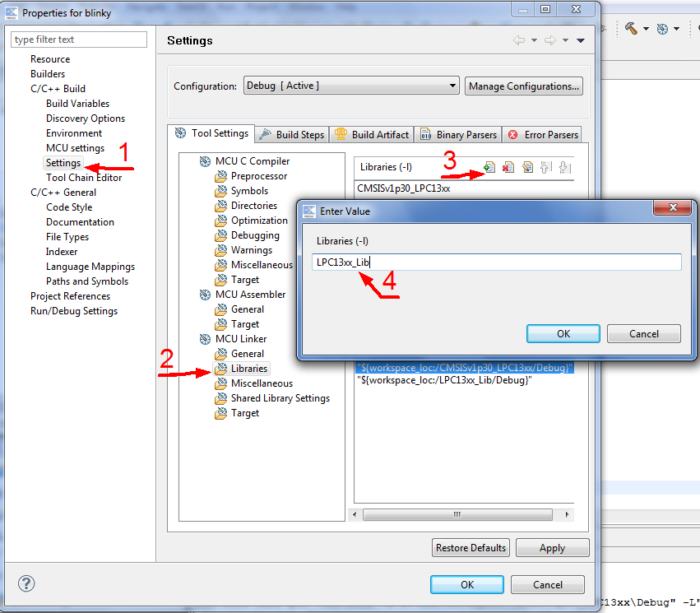The image size is (700, 613).
Task: Switch to the Build Steps tab
Action: (293, 134)
